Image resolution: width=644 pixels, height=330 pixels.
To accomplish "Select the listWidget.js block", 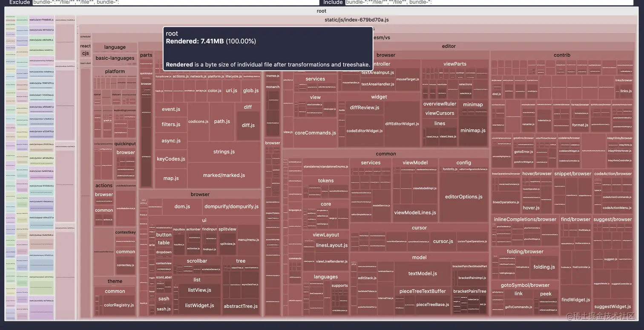I will [199, 306].
